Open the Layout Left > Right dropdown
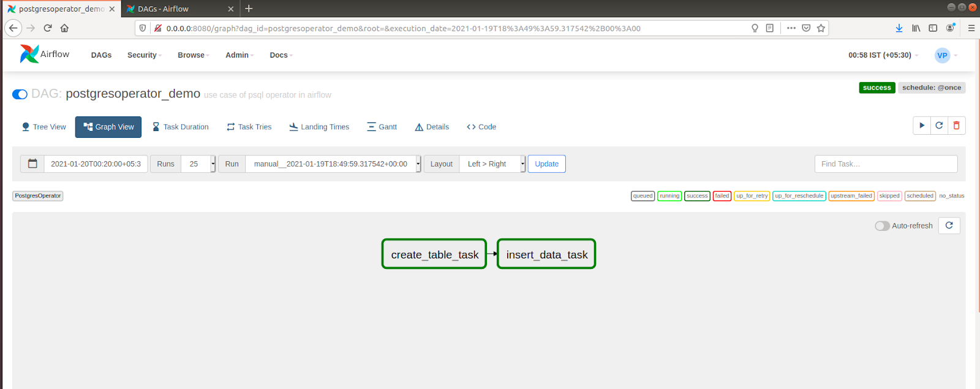The height and width of the screenshot is (389, 980). 492,164
